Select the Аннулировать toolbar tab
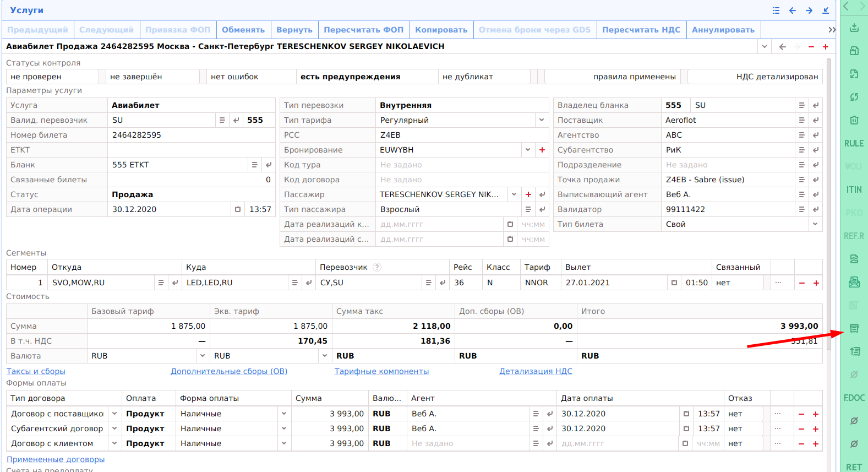The width and height of the screenshot is (868, 472). tap(723, 30)
